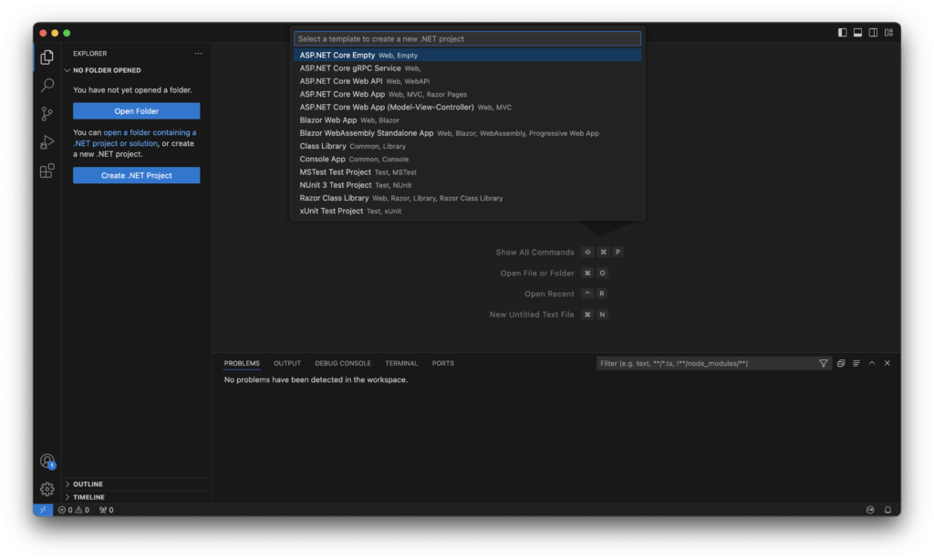This screenshot has height=560, width=934.
Task: Open the remote connection indicator in status bar
Action: [x=42, y=510]
